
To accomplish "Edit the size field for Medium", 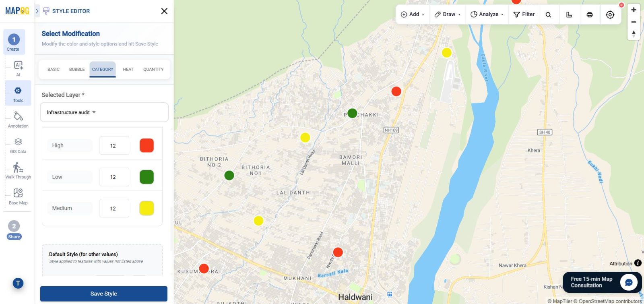I will pyautogui.click(x=114, y=208).
